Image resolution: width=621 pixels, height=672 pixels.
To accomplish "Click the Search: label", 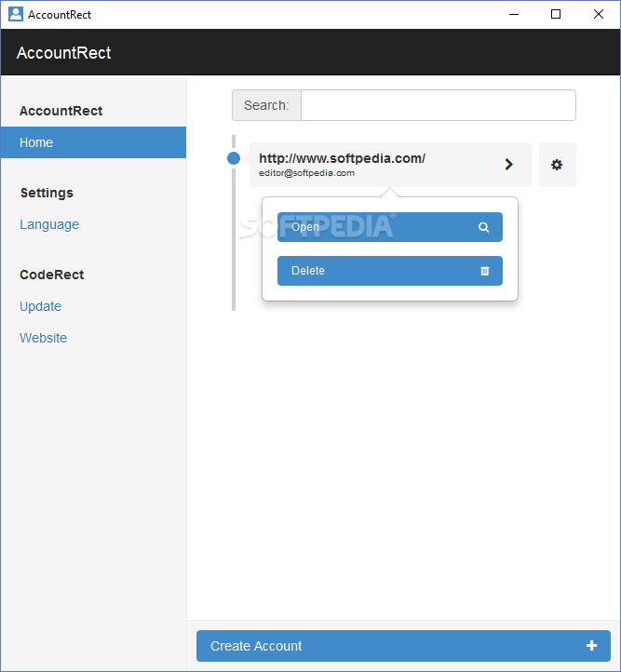I will point(266,105).
